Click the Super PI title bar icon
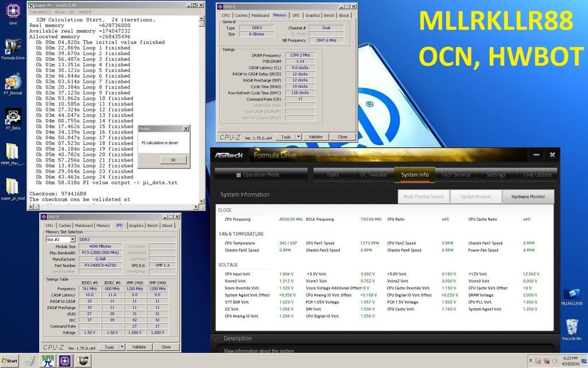588x368 pixels. (32, 5)
